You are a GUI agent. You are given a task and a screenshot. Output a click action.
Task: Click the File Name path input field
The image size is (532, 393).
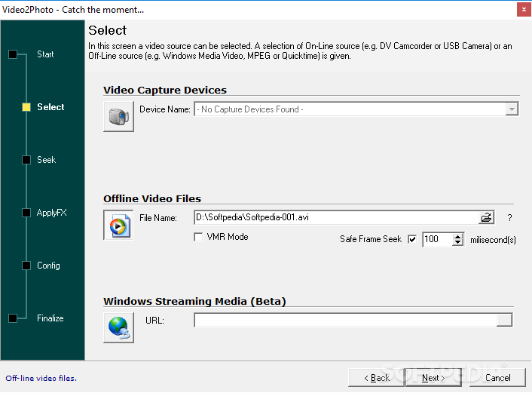coord(336,217)
